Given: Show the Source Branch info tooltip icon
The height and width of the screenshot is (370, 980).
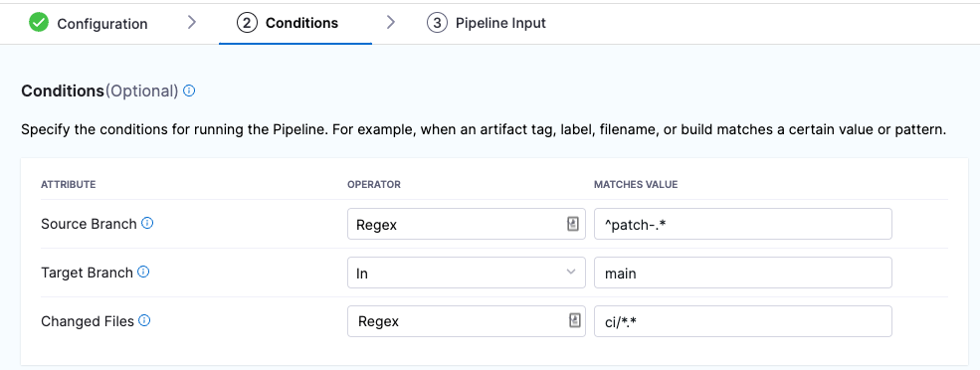Looking at the screenshot, I should pyautogui.click(x=147, y=223).
